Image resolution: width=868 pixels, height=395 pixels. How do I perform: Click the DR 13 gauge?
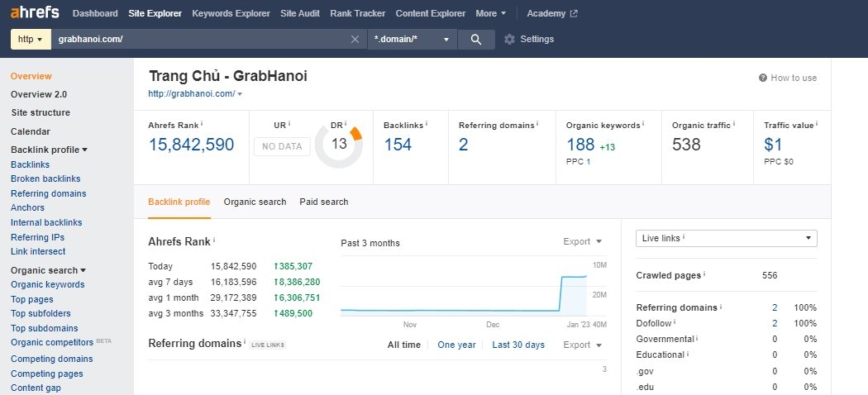click(339, 145)
